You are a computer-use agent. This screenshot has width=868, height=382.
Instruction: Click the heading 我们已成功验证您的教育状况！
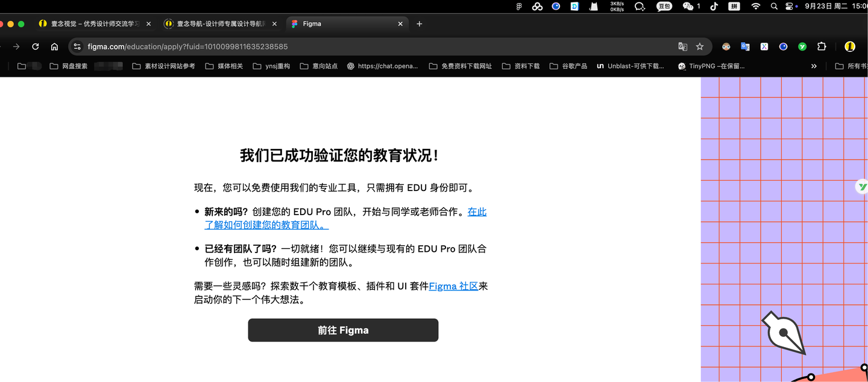pyautogui.click(x=341, y=155)
